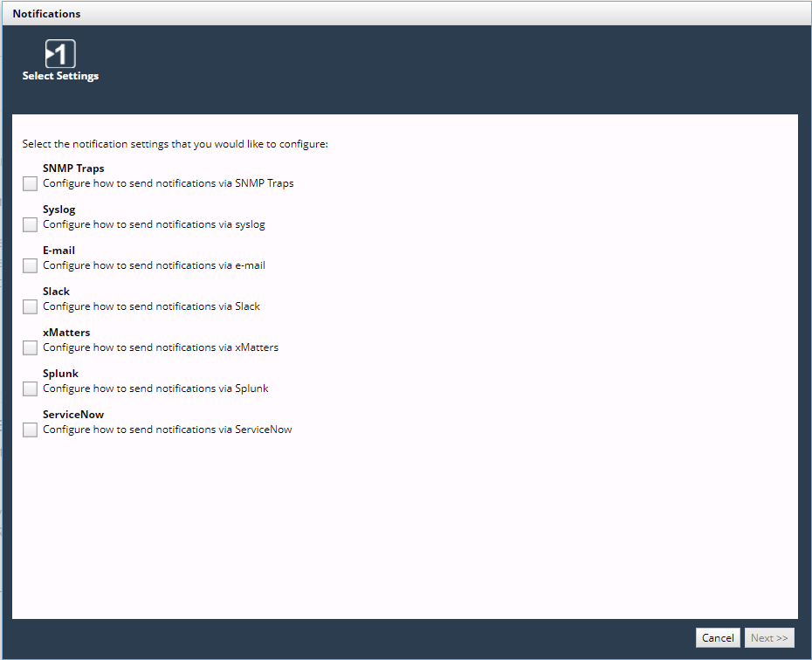The width and height of the screenshot is (812, 660).
Task: Click the Select Settings step label
Action: pyautogui.click(x=60, y=76)
